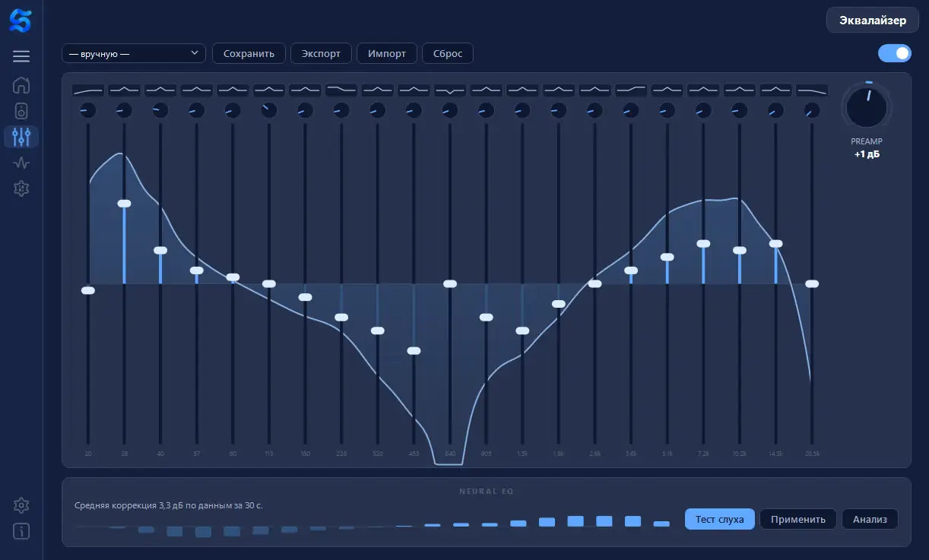Click the filter shape icon of 453 Hz band
The image size is (929, 560).
tap(414, 90)
